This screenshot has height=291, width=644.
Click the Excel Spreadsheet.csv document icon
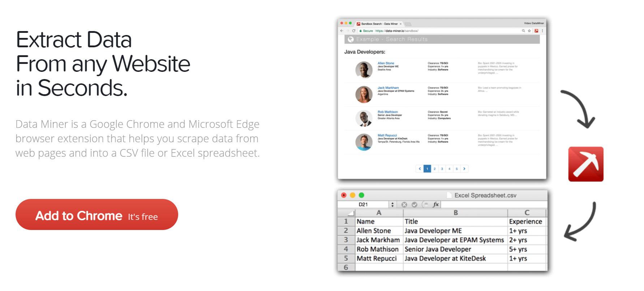(x=449, y=195)
